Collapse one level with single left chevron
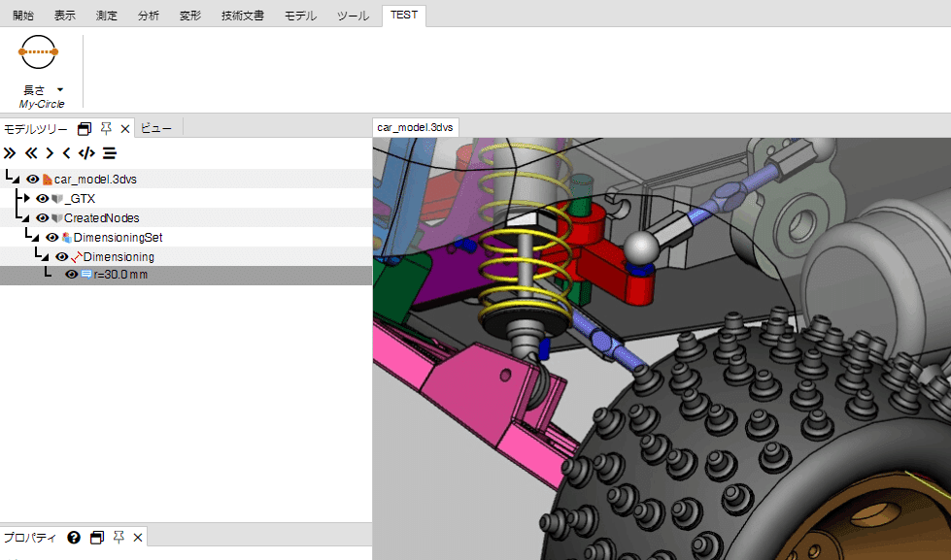 coord(66,152)
